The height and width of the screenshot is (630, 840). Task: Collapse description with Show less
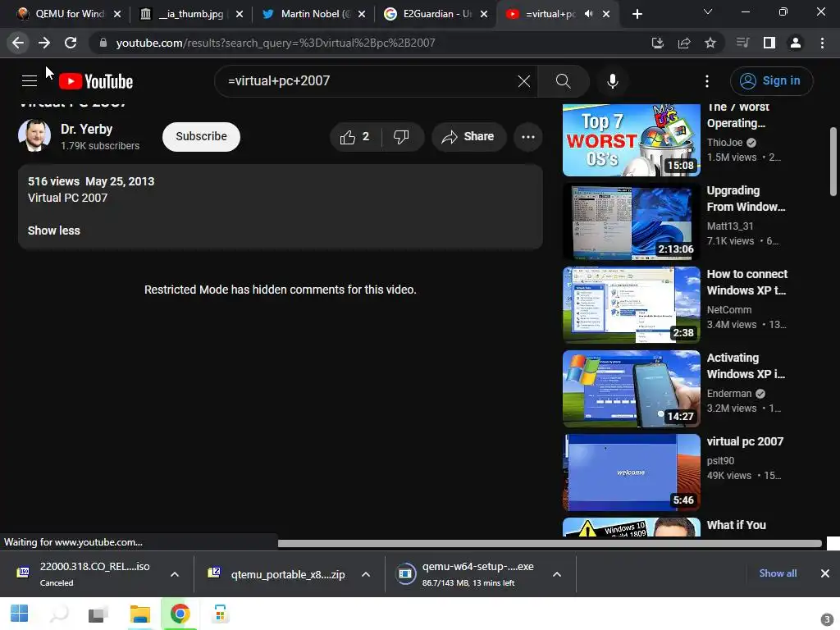[x=54, y=231]
